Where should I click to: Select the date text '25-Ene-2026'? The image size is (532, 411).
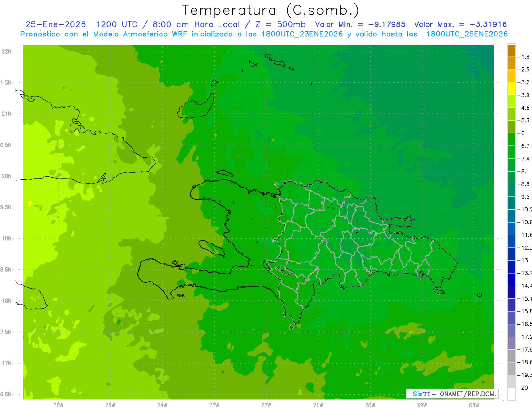(x=56, y=24)
